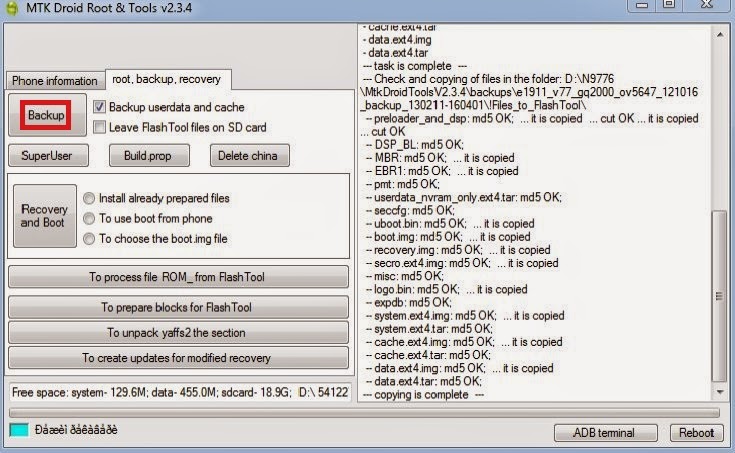Click the 'cache.ext4.tar: md5 OK' log line
Image resolution: width=735 pixels, height=453 pixels.
coord(428,355)
